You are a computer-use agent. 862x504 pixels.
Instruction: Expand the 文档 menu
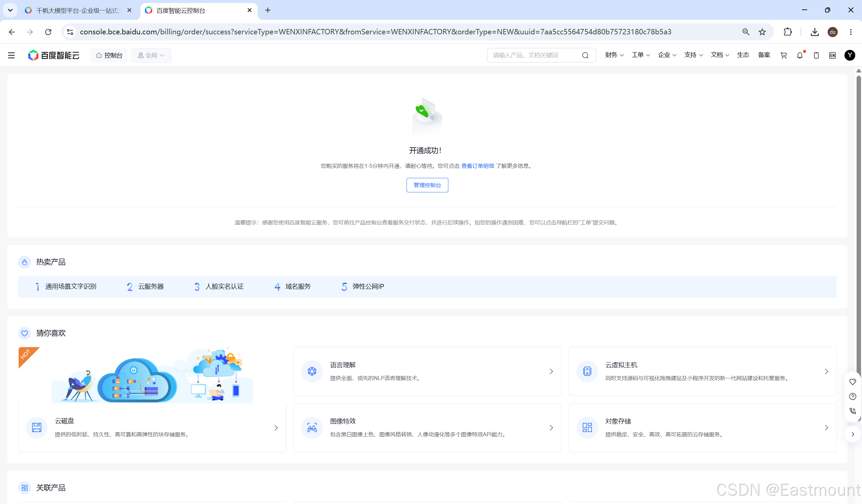(x=720, y=55)
